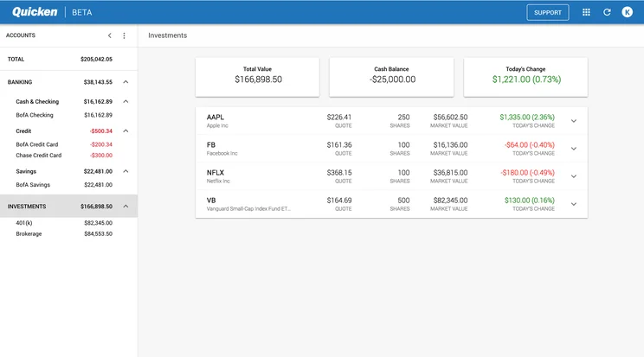The width and height of the screenshot is (644, 357).
Task: Click AAPL today's change $1,335.00 (2.36%)
Action: [x=527, y=118]
